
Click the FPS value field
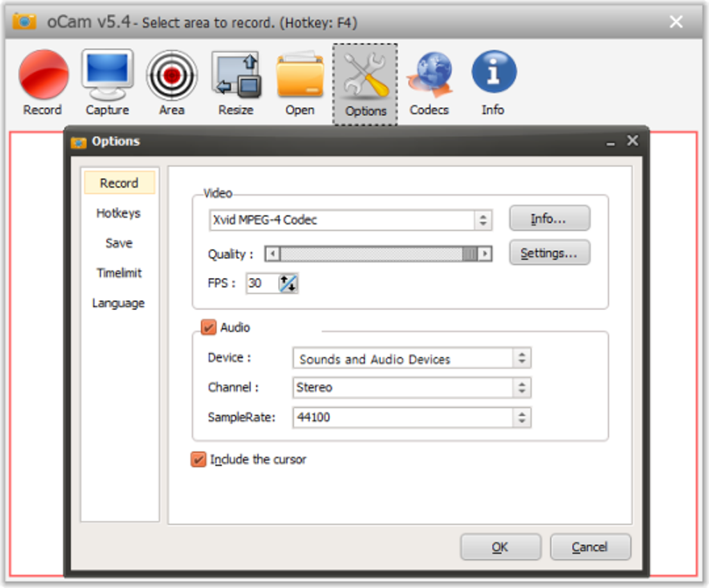point(262,284)
